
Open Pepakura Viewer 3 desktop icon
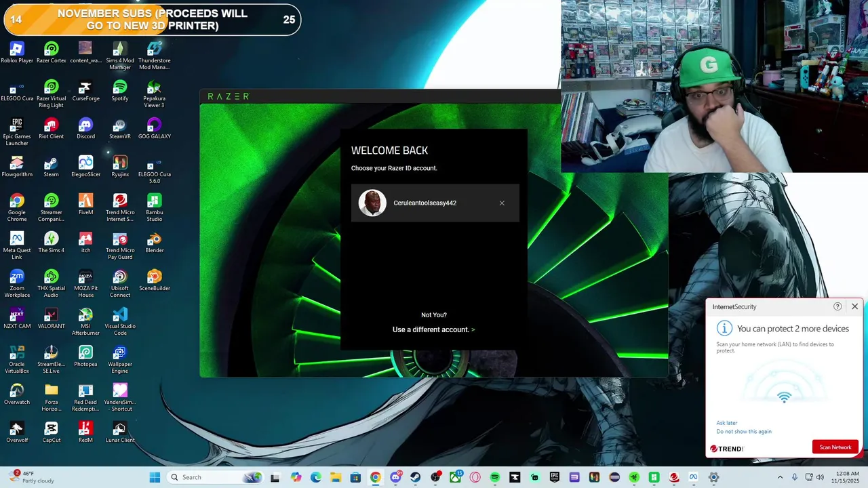(154, 94)
